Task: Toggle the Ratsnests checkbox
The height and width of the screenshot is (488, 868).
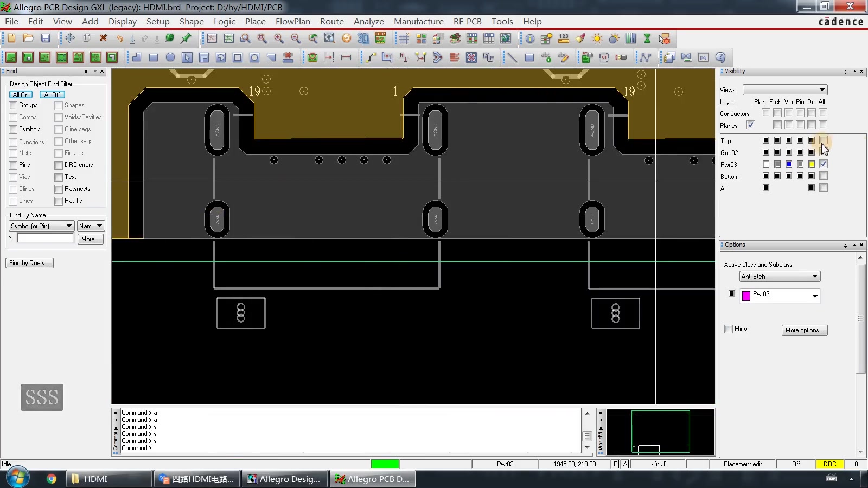Action: click(x=59, y=189)
